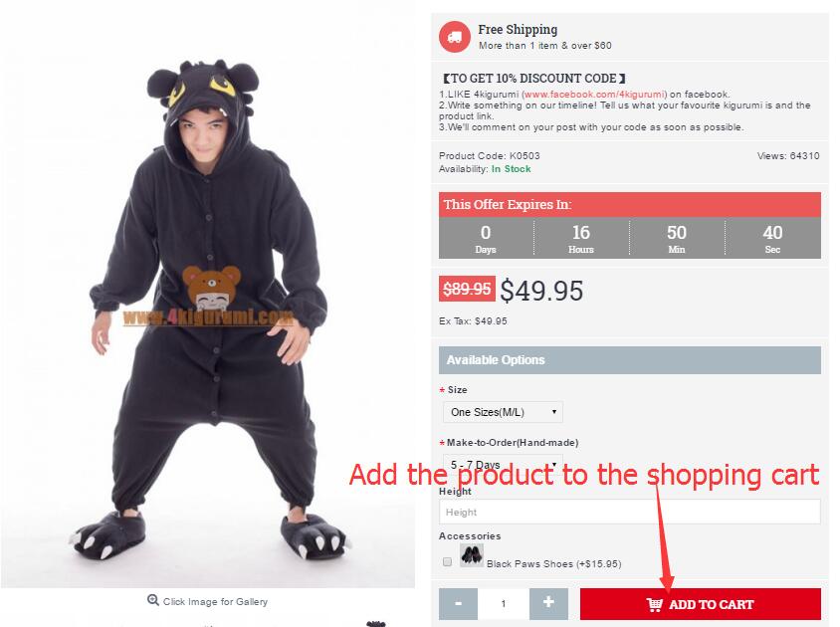Screen dimensions: 840x627
Task: Decrease quantity with the minus button
Action: (x=458, y=603)
